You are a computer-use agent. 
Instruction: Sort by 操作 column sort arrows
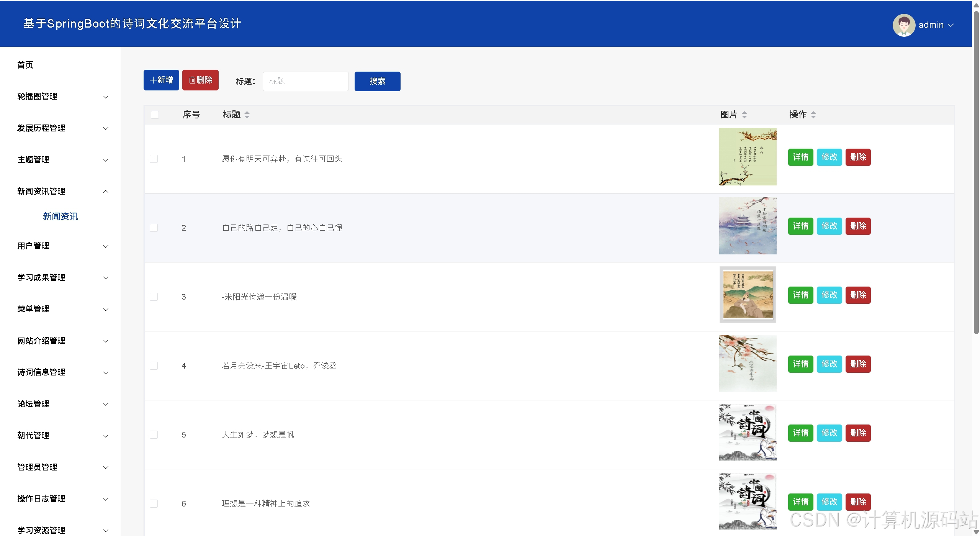813,115
